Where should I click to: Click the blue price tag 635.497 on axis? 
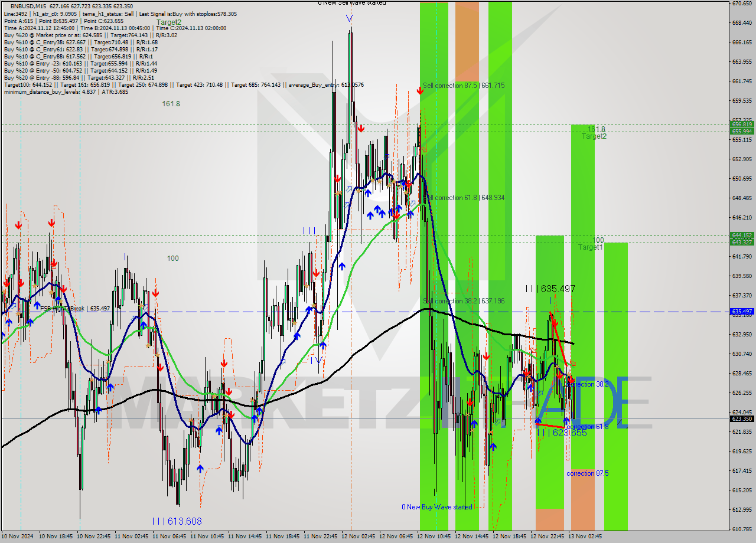(x=742, y=311)
